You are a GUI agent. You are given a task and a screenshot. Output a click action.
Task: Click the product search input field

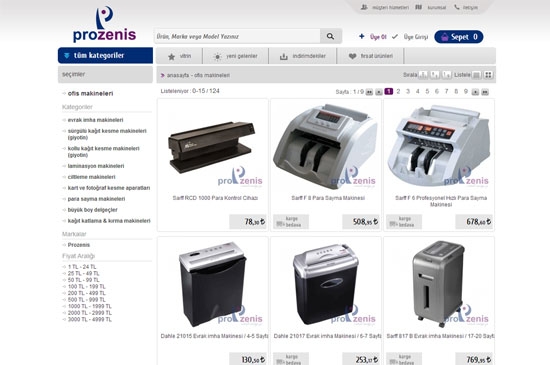(x=237, y=36)
